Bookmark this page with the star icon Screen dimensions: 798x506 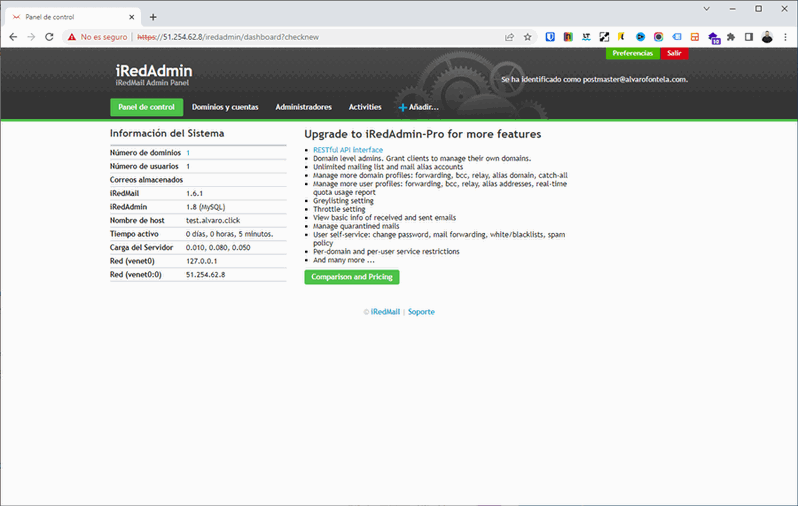pyautogui.click(x=527, y=37)
